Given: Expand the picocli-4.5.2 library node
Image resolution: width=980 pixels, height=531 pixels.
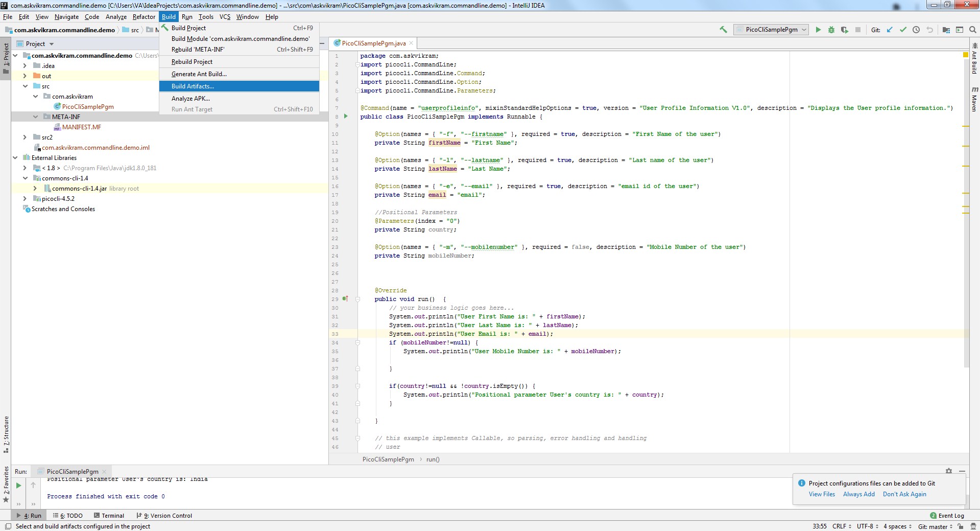Looking at the screenshot, I should tap(25, 199).
